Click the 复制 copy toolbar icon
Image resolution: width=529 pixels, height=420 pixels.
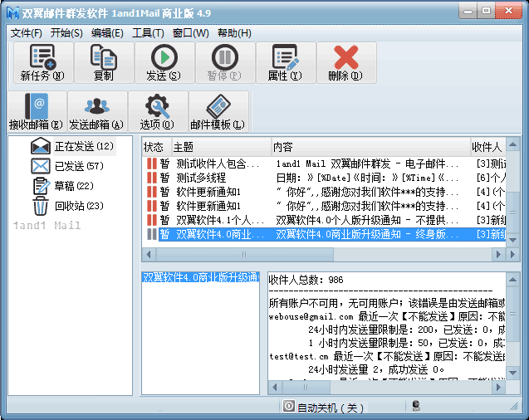click(104, 63)
